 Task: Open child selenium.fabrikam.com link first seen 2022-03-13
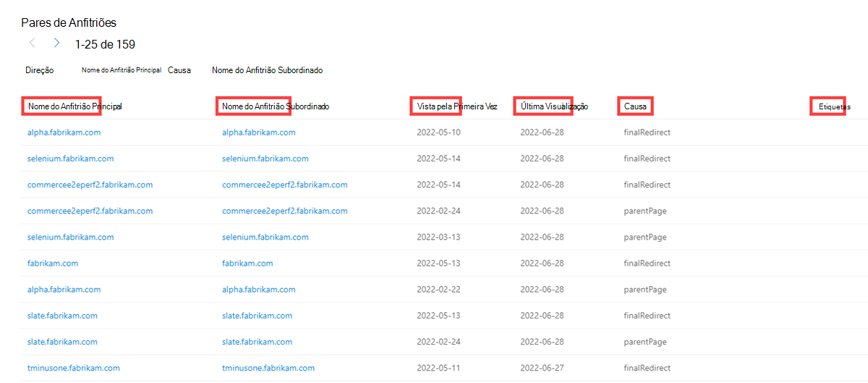[265, 237]
